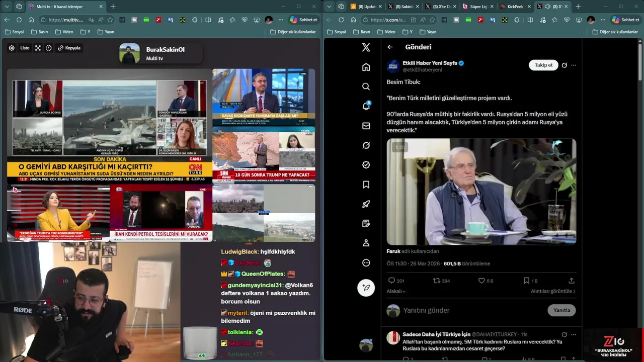Click the X logo in the sidebar

(366, 47)
